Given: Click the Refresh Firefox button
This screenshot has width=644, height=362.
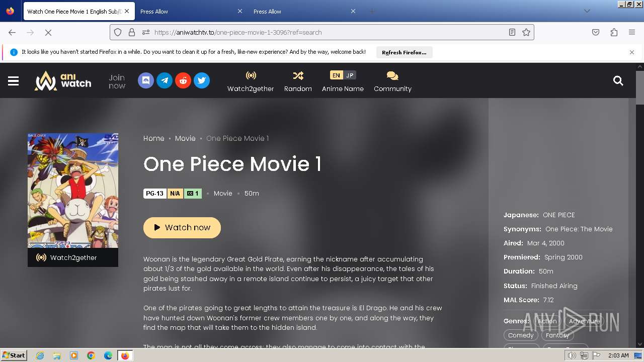Looking at the screenshot, I should (x=404, y=52).
